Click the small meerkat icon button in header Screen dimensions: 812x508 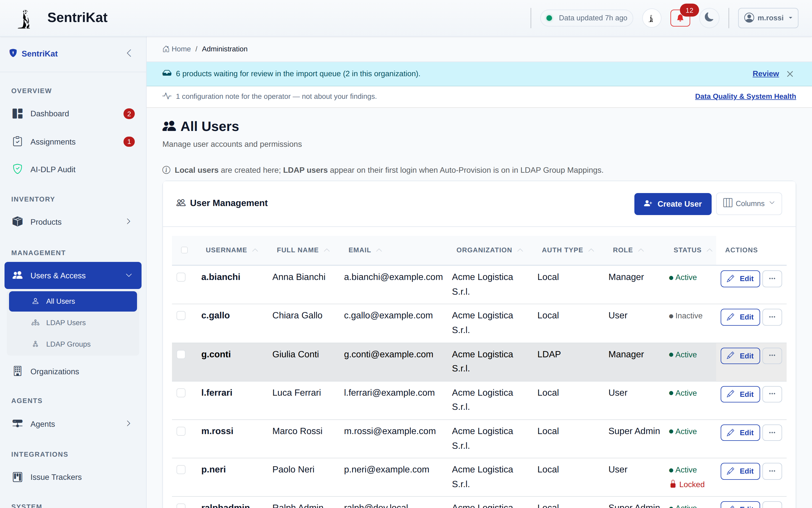pos(652,18)
